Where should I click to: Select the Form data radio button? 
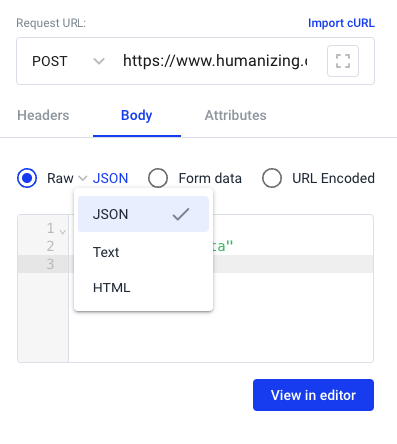[x=158, y=178]
